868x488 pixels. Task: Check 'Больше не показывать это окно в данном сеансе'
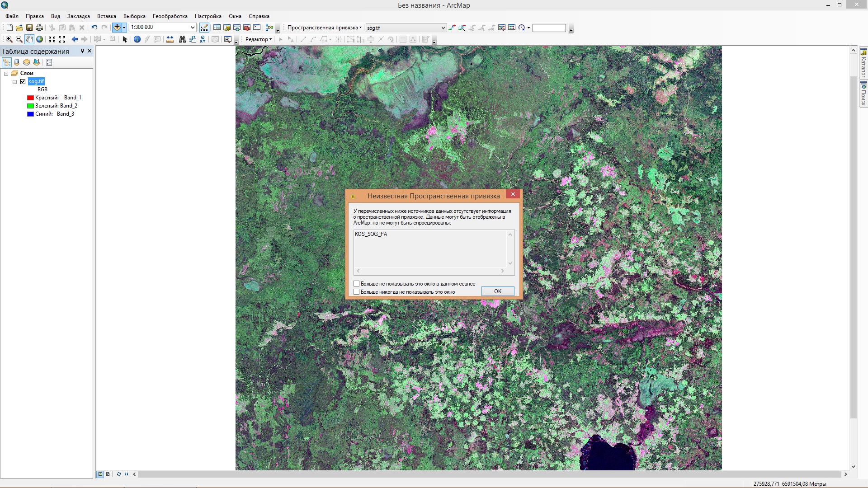click(357, 284)
